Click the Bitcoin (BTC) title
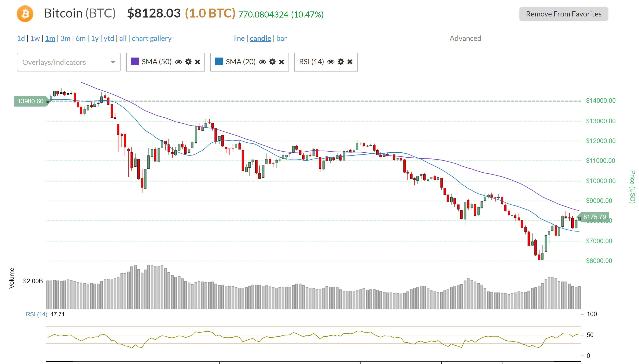The image size is (639, 364). coord(80,13)
